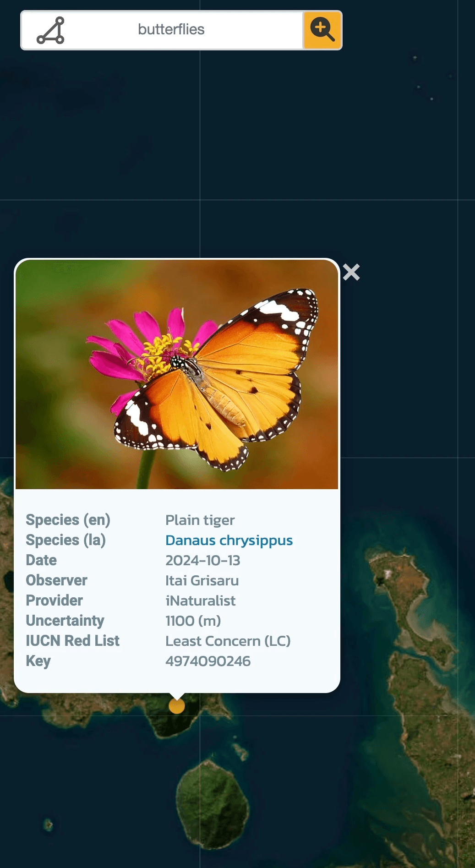Click the Observer field label

[56, 580]
